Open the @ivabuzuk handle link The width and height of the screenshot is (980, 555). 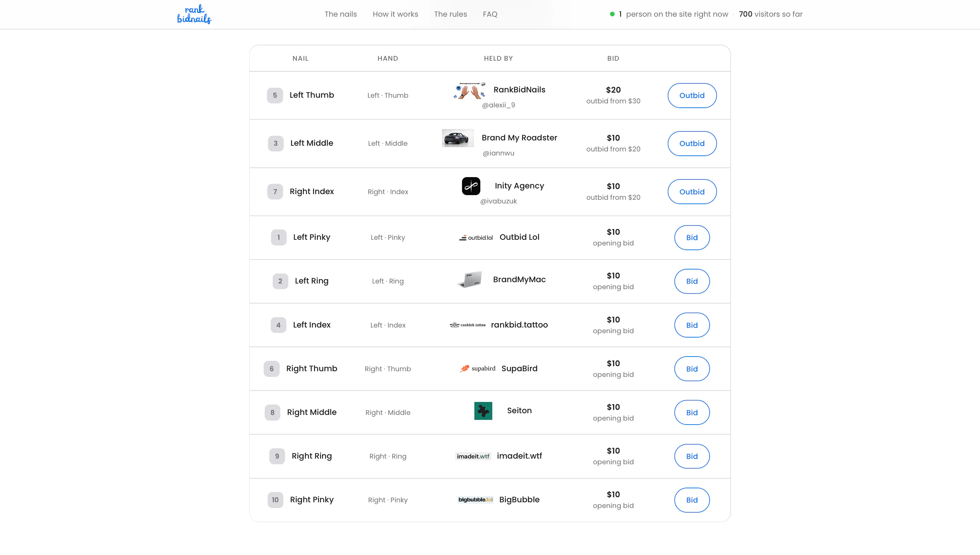pyautogui.click(x=498, y=201)
